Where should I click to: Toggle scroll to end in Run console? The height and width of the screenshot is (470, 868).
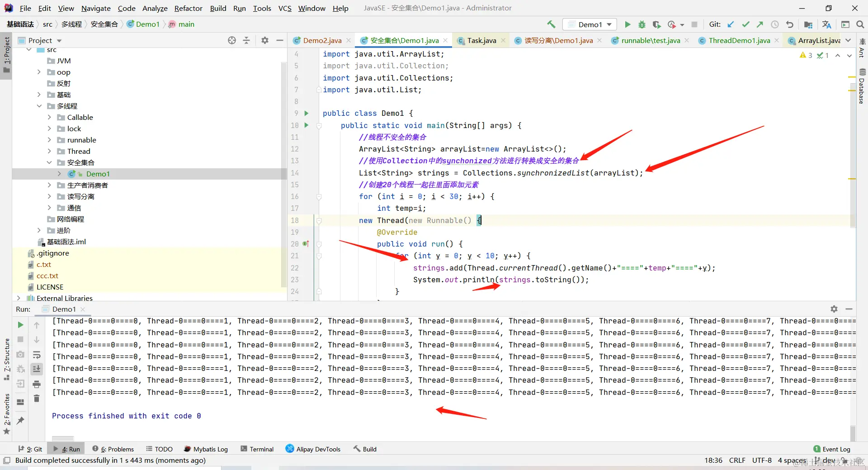pos(37,369)
